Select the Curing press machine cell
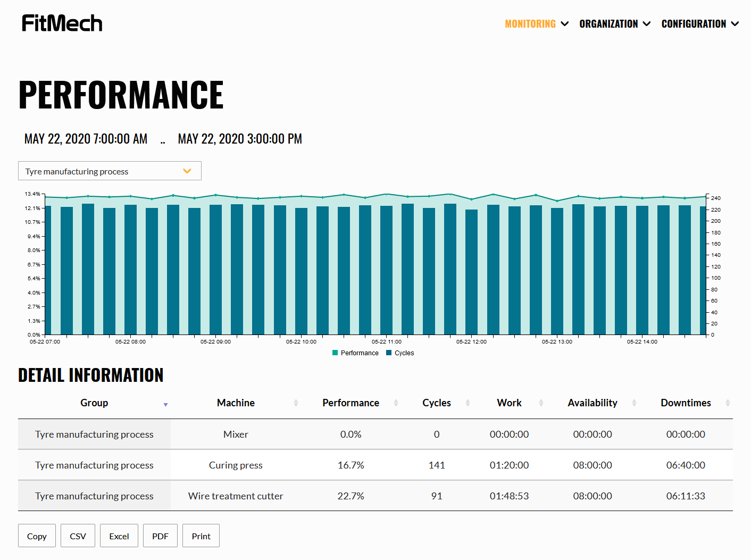The width and height of the screenshot is (751, 560). click(x=236, y=465)
